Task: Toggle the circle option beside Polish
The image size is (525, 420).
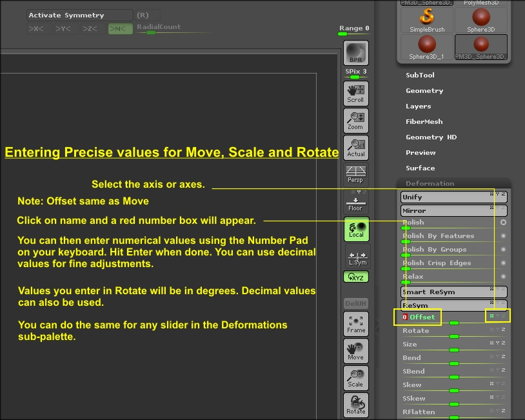Action: 503,222
